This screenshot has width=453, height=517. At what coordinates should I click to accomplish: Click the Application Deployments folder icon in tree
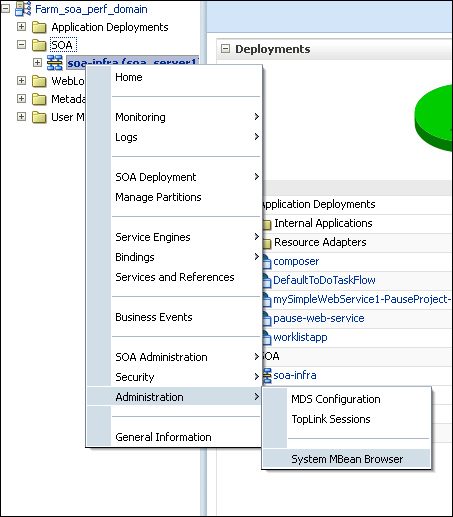tap(39, 27)
